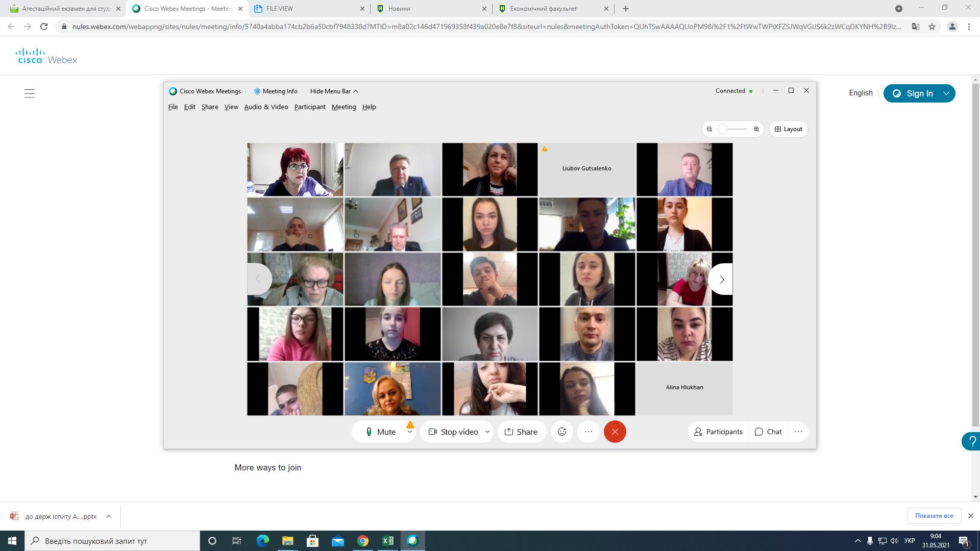Open the downloaded pptx file
The image size is (980, 551).
54,516
